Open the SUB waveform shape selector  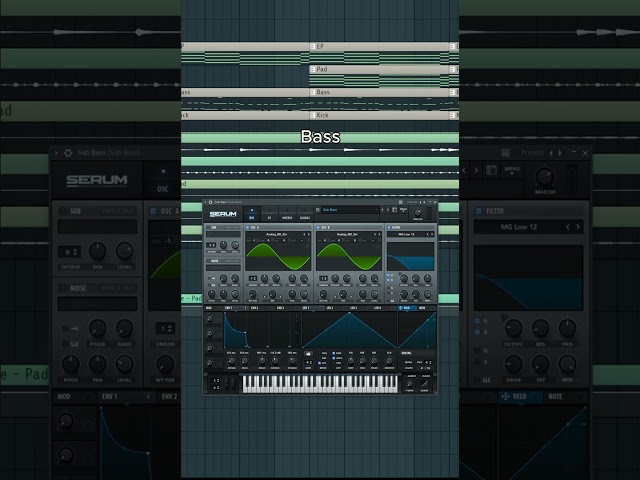tap(223, 234)
